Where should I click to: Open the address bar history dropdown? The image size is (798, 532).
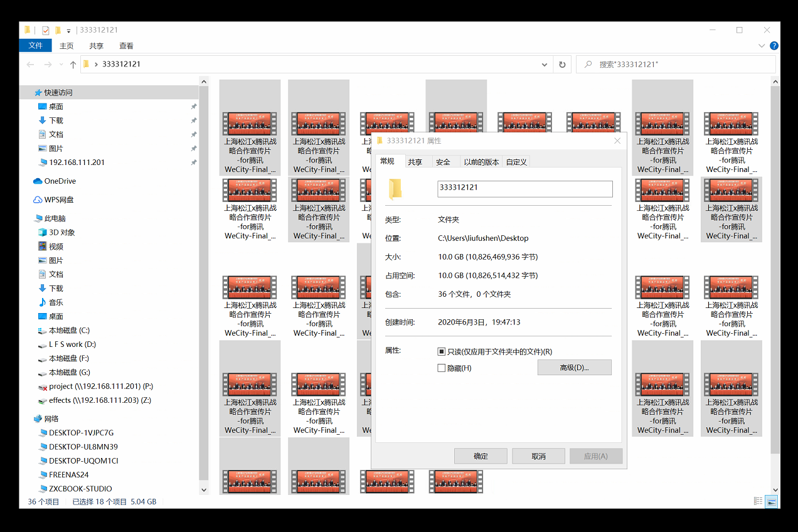click(545, 64)
